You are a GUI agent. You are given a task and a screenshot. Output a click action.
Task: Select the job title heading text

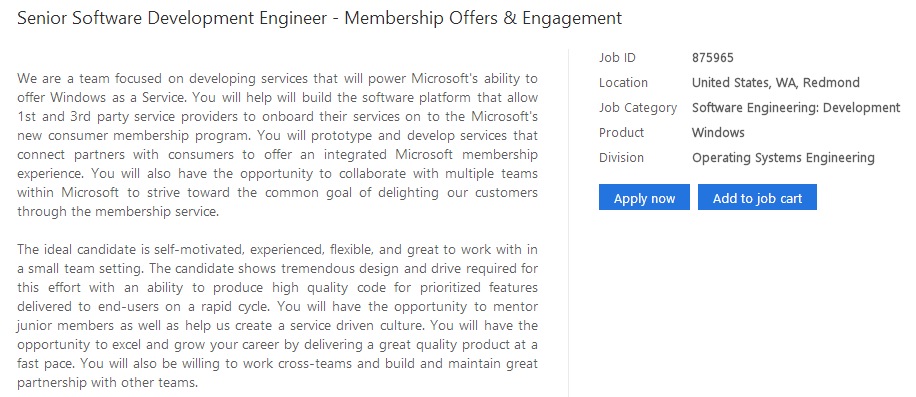point(320,18)
